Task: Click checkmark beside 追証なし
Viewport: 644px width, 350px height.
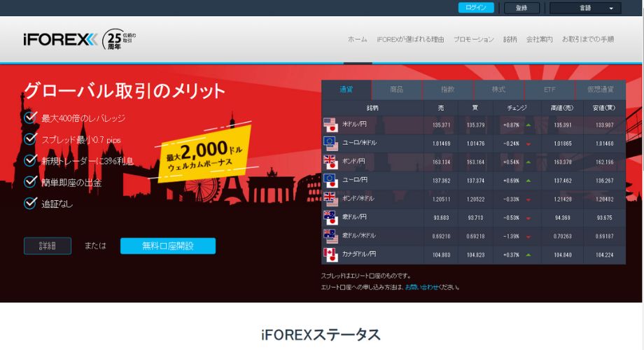Action: coord(30,203)
